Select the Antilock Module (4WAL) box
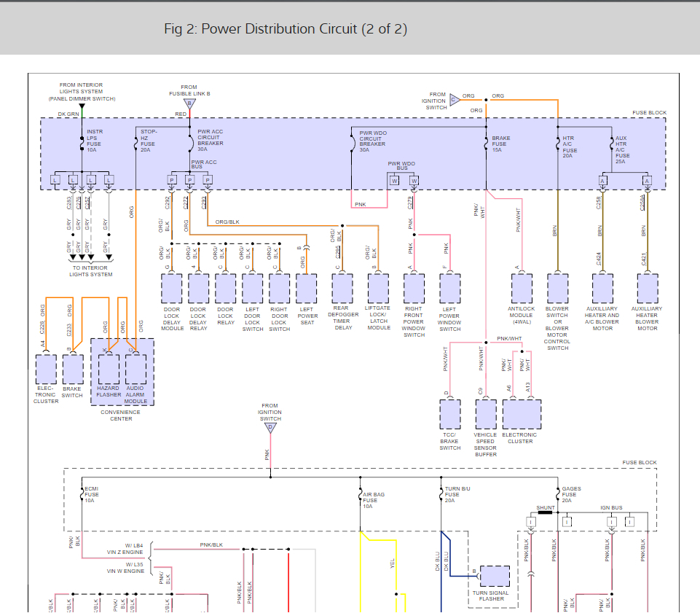Screen dimensions: 700x613 [x=521, y=289]
